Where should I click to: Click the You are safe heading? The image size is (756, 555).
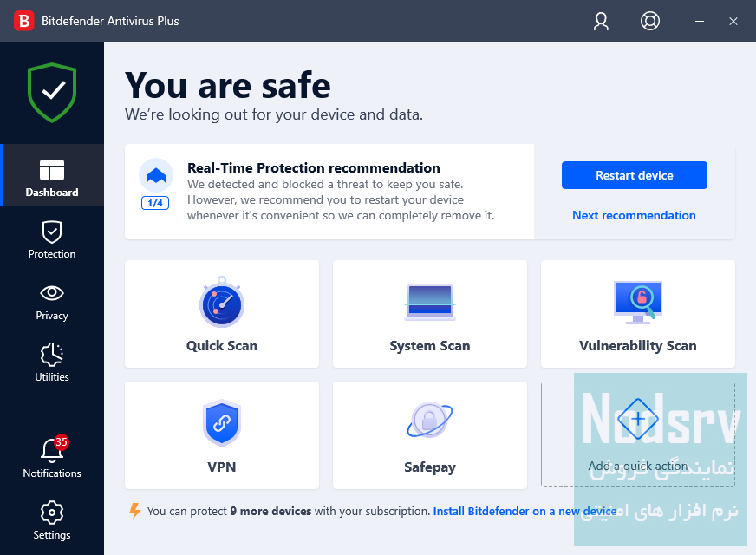(228, 86)
